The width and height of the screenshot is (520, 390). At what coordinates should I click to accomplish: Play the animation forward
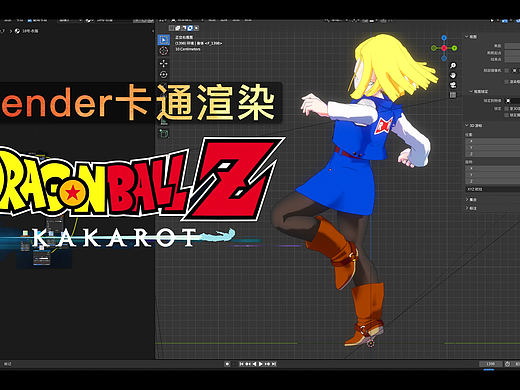pos(261,364)
